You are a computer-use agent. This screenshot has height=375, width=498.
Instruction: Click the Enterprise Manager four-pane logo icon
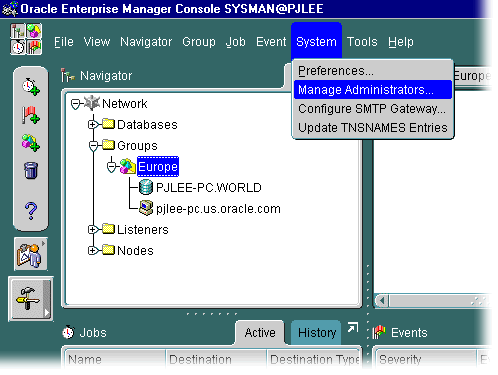(x=26, y=39)
